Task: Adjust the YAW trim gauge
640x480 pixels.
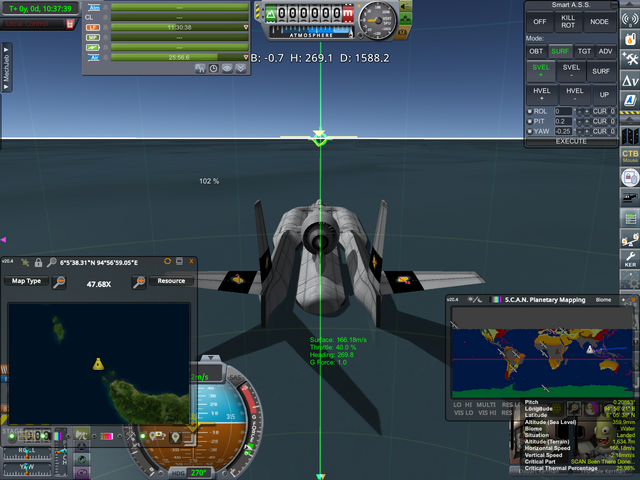Action: (x=27, y=469)
